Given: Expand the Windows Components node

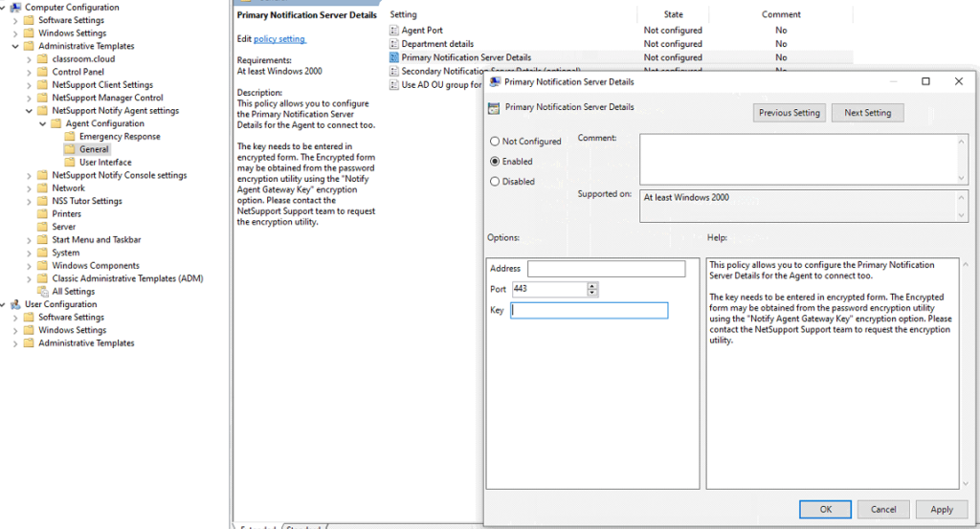Looking at the screenshot, I should point(29,266).
